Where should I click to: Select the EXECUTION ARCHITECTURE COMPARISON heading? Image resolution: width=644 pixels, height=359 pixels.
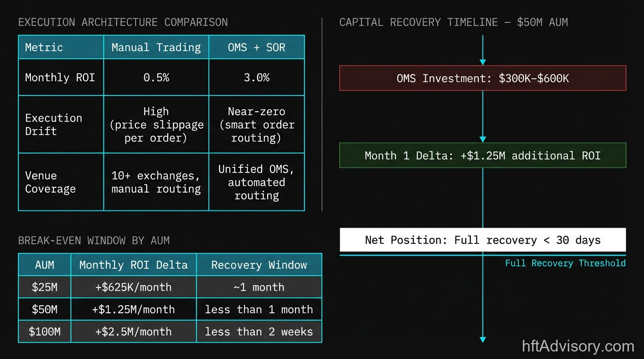[123, 22]
